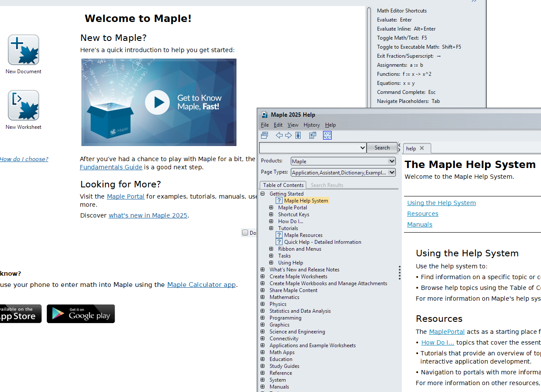The height and width of the screenshot is (392, 541).
Task: Follow the Resources link under help welcome
Action: point(423,214)
